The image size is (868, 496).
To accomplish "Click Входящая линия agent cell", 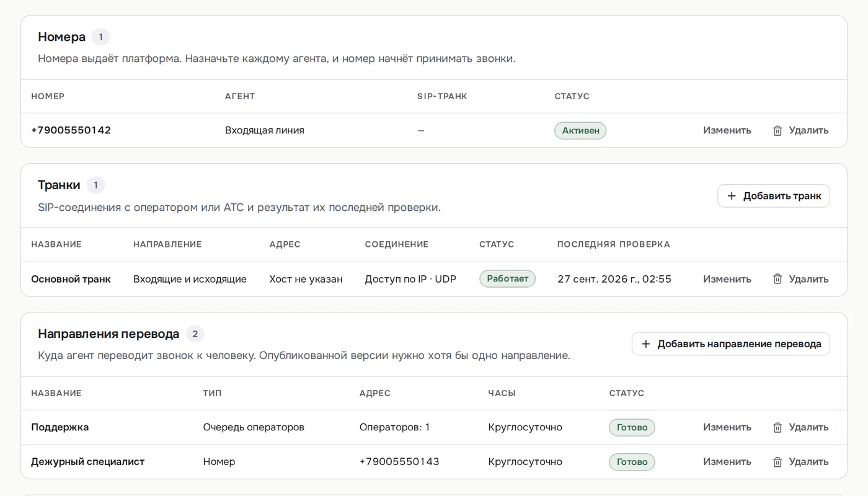I will pyautogui.click(x=265, y=130).
